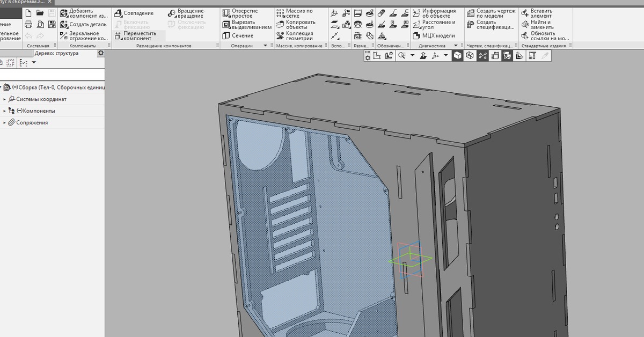Click Создать спецификацию command

click(491, 25)
